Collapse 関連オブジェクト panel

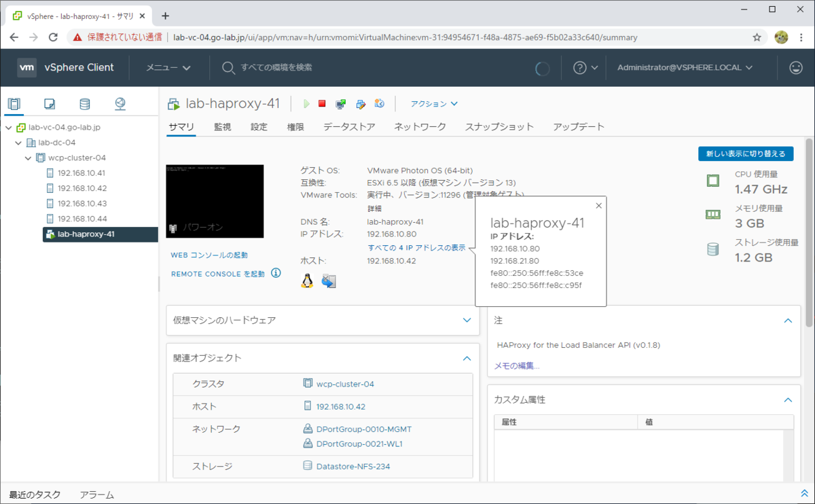click(467, 358)
